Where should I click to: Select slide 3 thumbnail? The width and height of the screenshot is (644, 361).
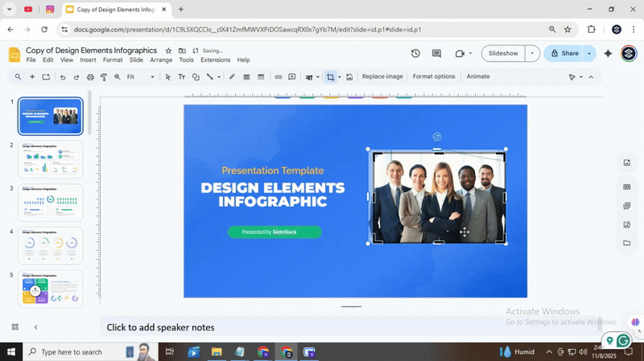click(x=51, y=202)
